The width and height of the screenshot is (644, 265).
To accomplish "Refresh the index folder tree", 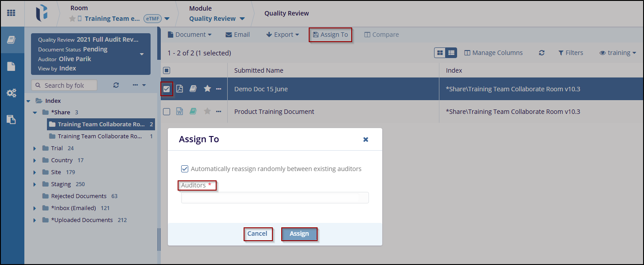I will tap(116, 85).
